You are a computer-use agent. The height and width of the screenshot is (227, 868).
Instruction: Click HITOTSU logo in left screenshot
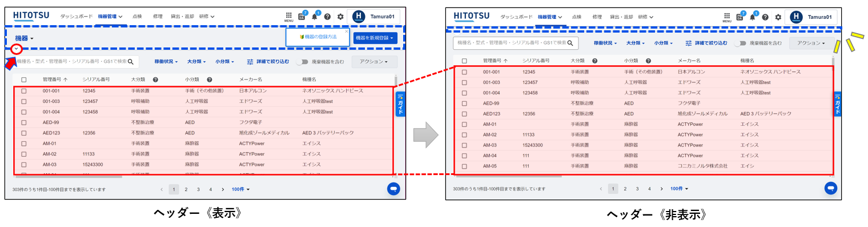click(x=31, y=17)
